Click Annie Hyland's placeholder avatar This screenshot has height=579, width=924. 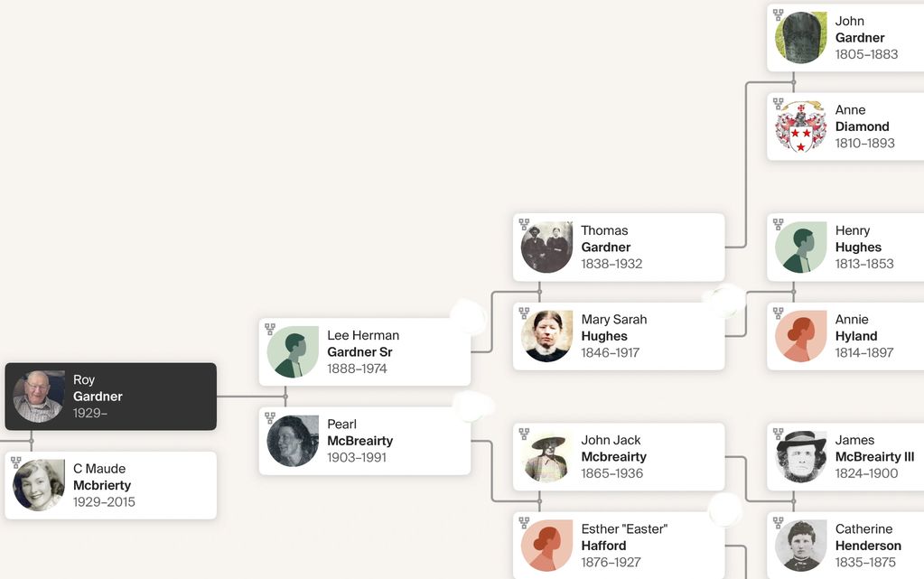tap(801, 336)
